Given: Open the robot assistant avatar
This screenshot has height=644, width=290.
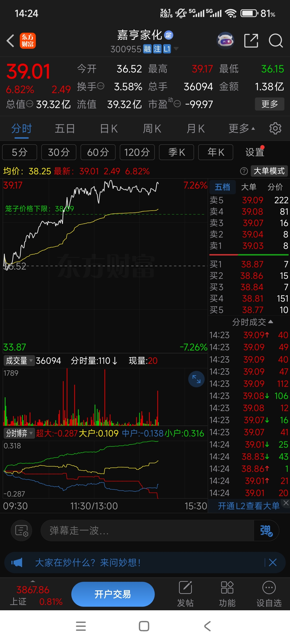Looking at the screenshot, I should pos(225,40).
